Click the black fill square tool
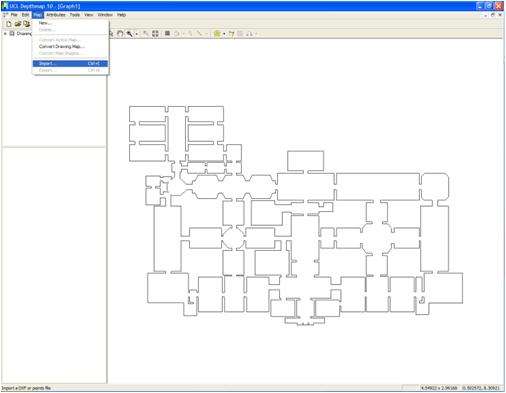 coord(168,33)
